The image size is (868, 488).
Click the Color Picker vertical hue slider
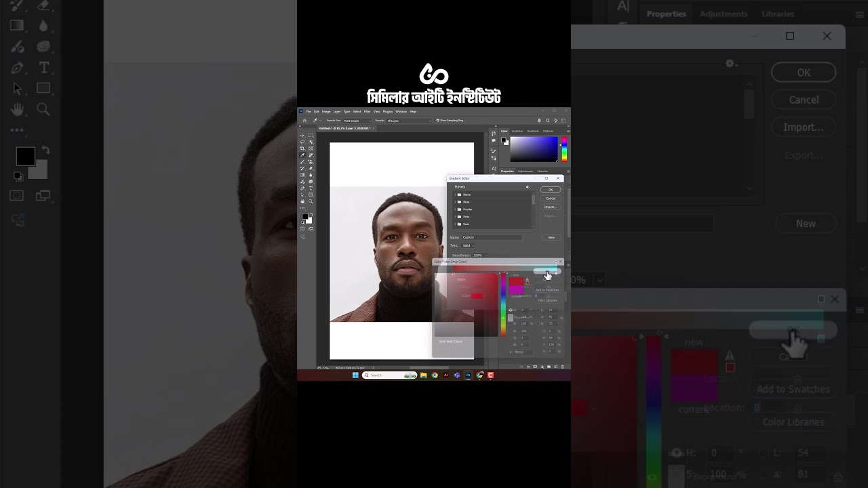503,306
